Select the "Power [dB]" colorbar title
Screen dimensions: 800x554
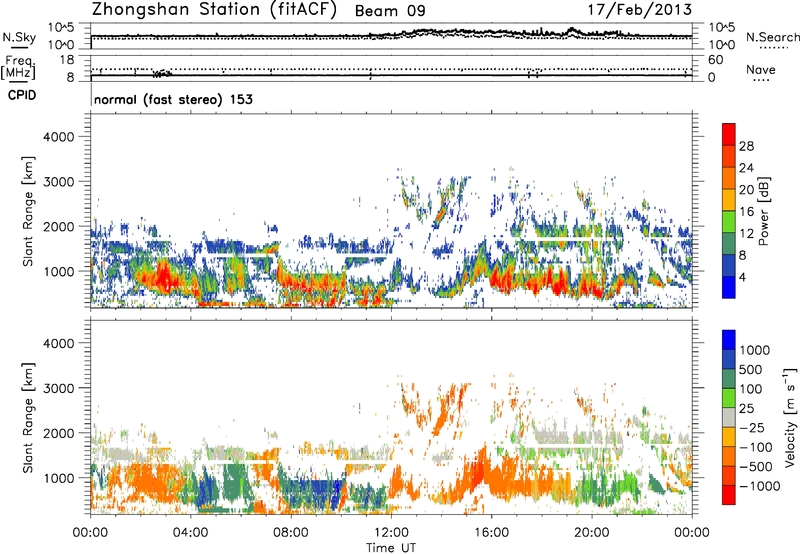tap(764, 211)
